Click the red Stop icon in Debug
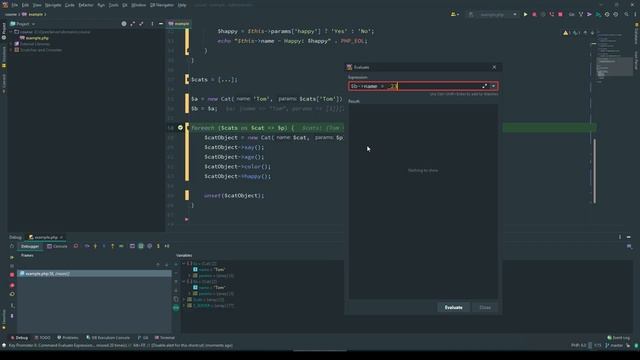 point(12,275)
